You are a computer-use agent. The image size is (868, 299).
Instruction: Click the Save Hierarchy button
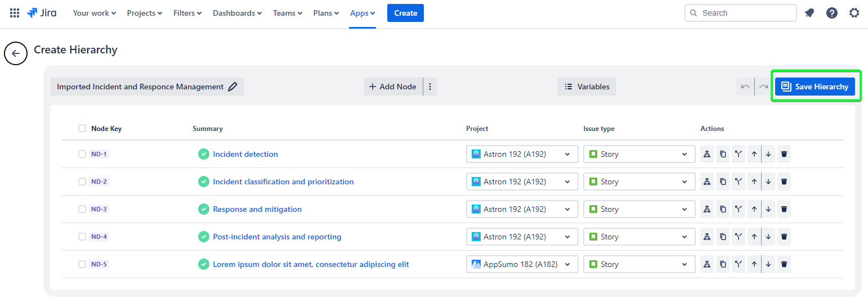(x=815, y=87)
